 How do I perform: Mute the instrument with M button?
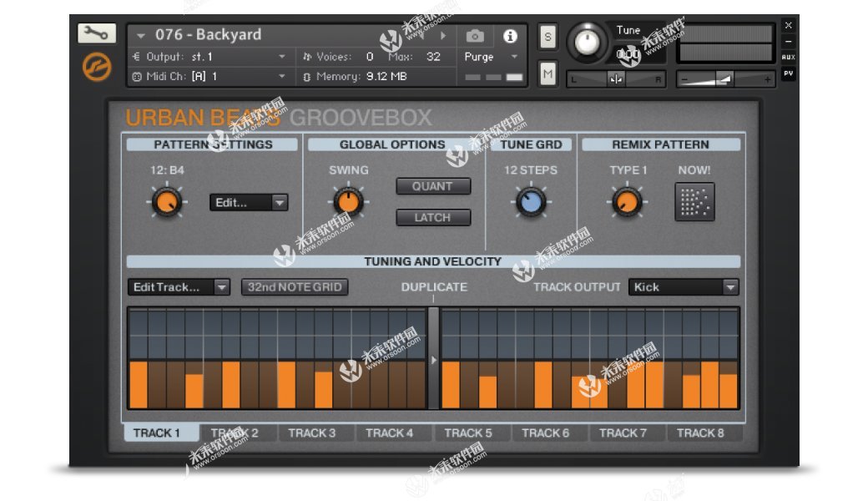click(x=548, y=73)
